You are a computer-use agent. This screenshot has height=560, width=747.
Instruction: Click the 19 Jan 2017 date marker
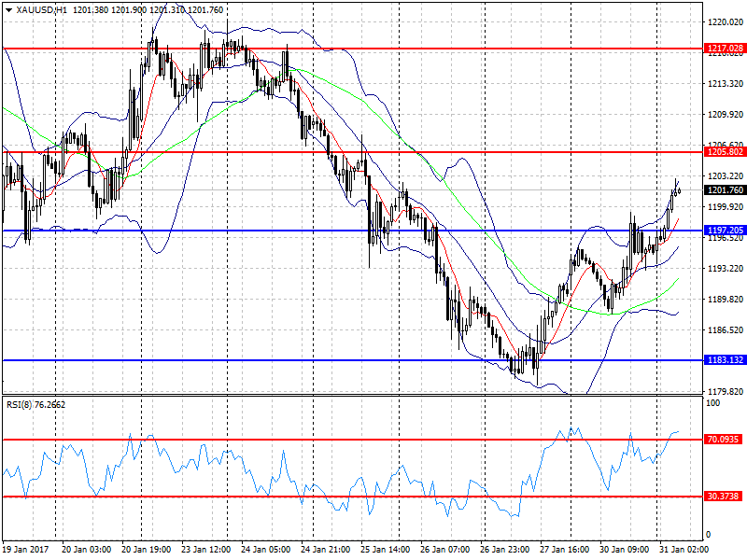26,549
